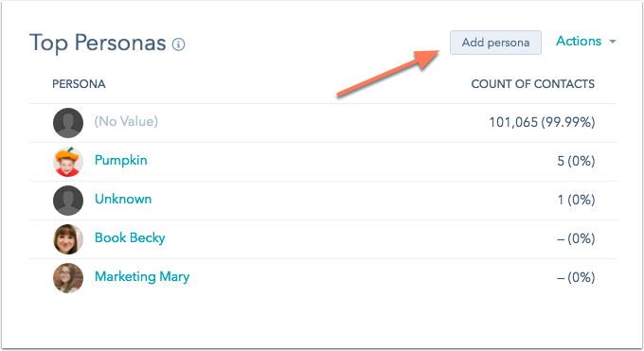Expand the caret arrow next to Actions
Image resolution: width=644 pixels, height=351 pixels.
coord(613,42)
